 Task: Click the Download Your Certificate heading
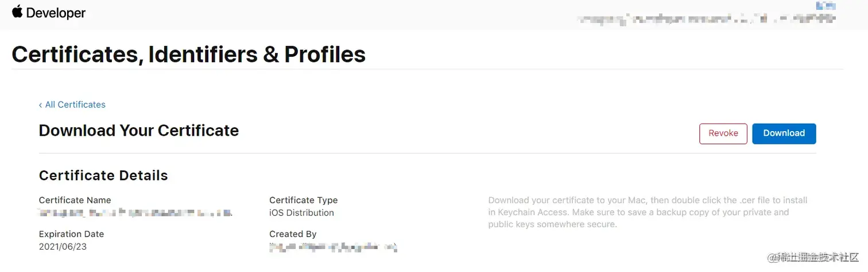[139, 131]
